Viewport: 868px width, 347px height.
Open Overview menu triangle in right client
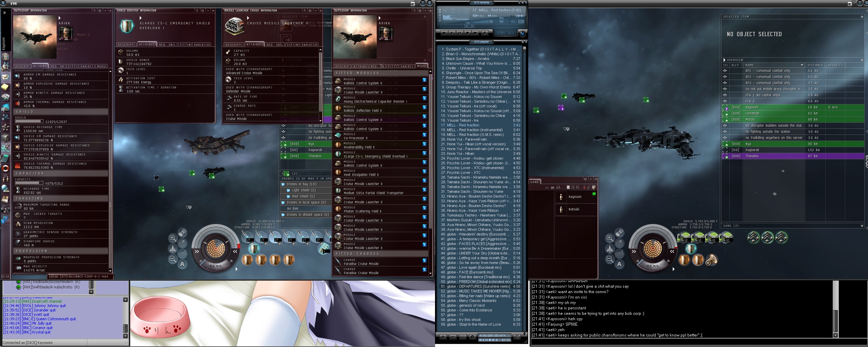click(725, 60)
